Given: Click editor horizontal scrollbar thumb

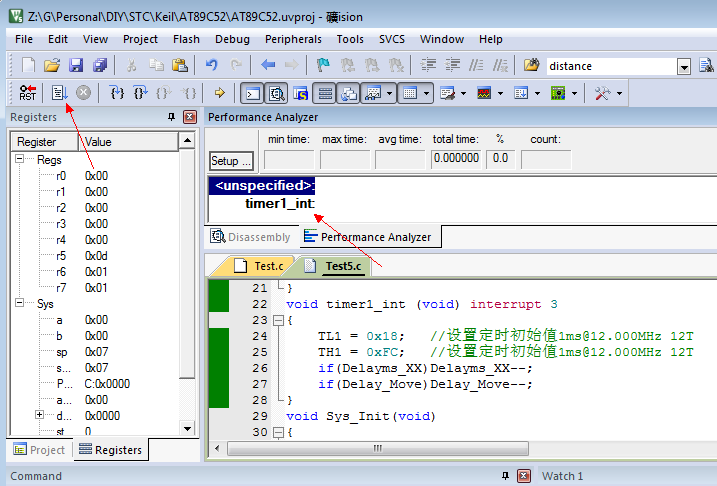Looking at the screenshot, I should (378, 449).
